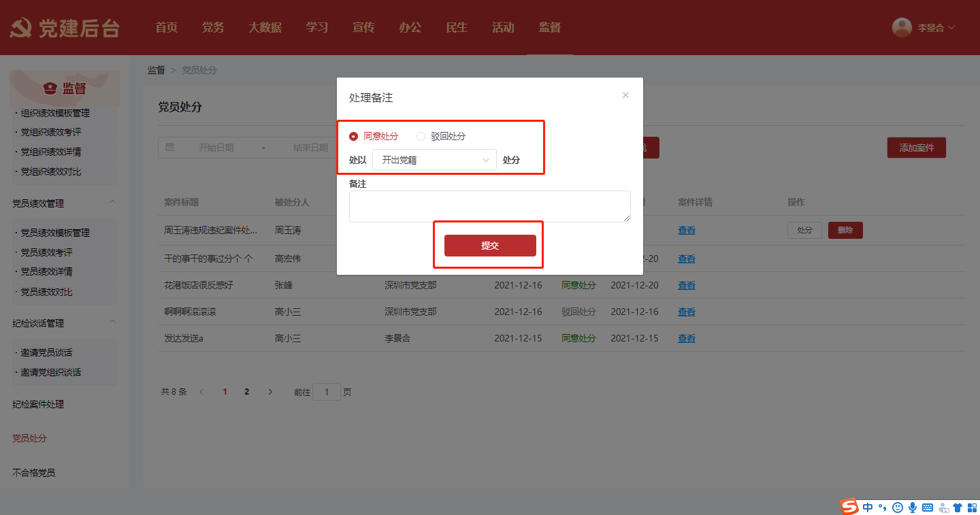The width and height of the screenshot is (980, 515).
Task: Collapse the 党员绩效管理 sidebar section
Action: (112, 202)
